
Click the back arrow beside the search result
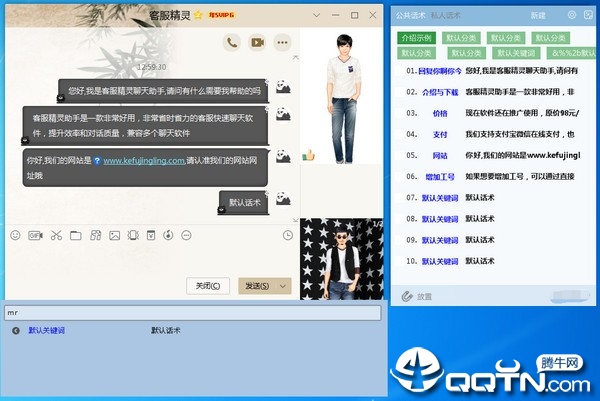click(x=16, y=331)
